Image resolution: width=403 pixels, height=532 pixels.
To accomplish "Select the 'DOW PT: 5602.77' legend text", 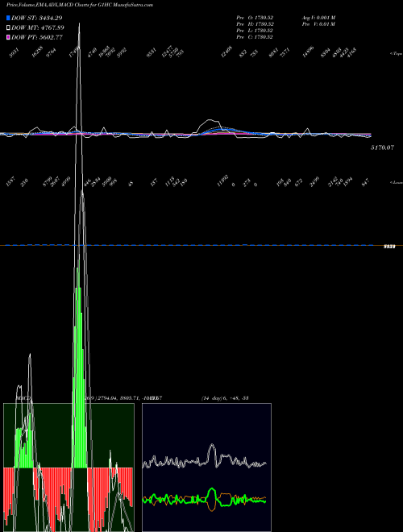I will tap(37, 37).
